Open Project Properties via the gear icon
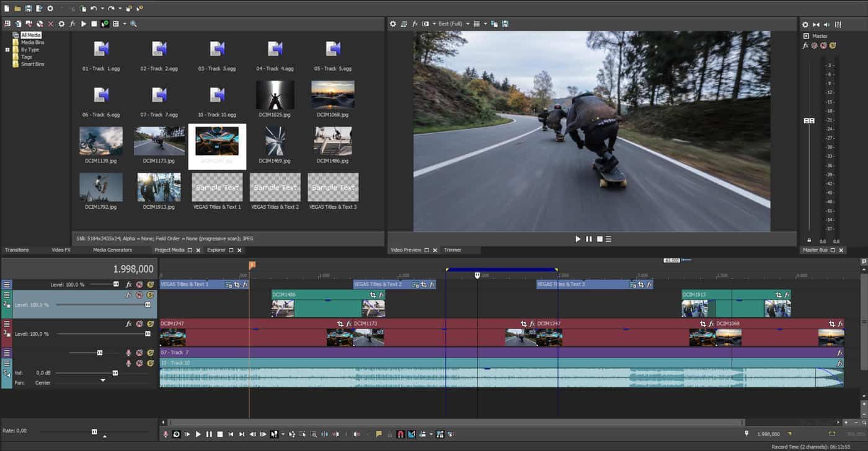 50,8
